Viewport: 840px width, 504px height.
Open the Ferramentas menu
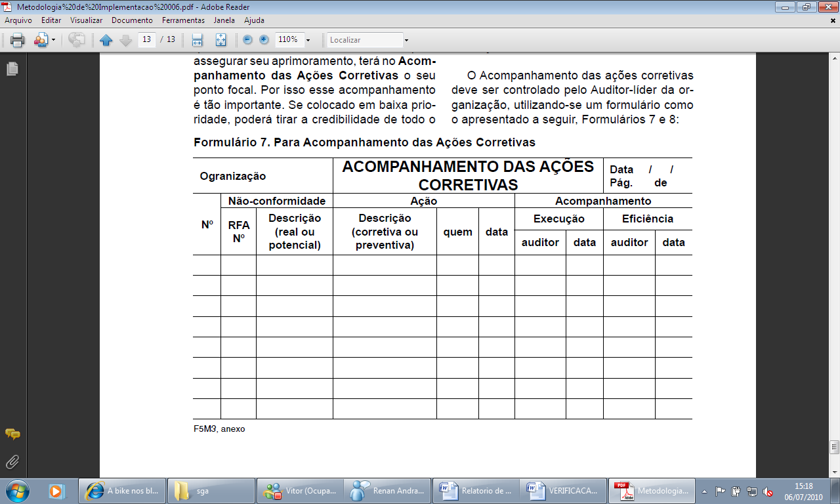pos(184,20)
